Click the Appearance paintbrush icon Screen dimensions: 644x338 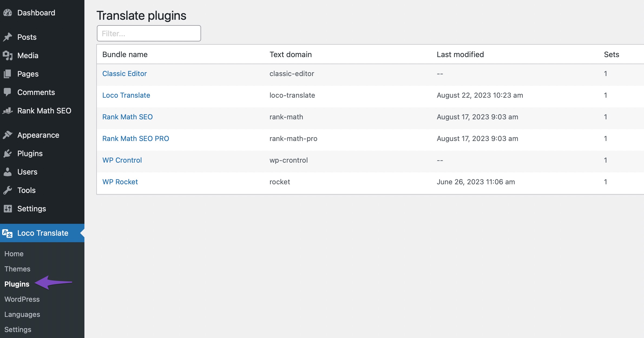pos(8,135)
